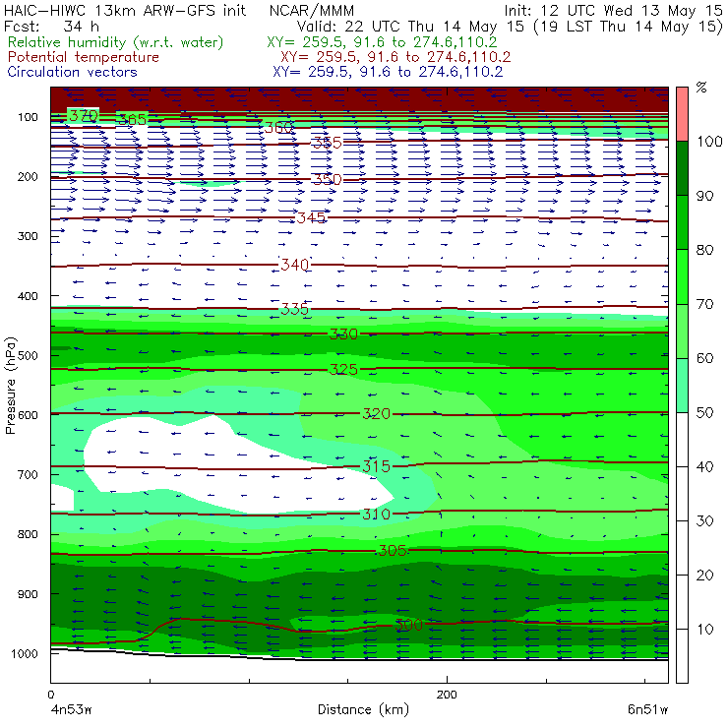Click the 'Pressure (hPa)' axis label
This screenshot has height=728, width=728.
10,386
